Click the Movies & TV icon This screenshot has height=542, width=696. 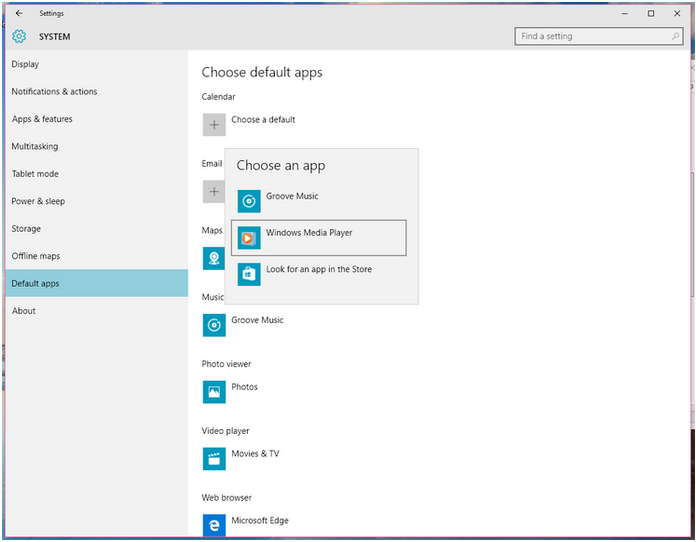click(214, 459)
